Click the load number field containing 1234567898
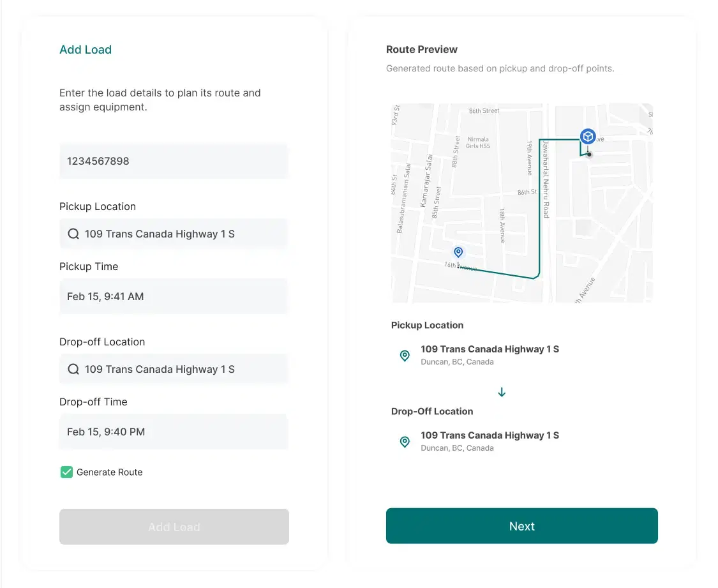This screenshot has height=588, width=718. [174, 161]
